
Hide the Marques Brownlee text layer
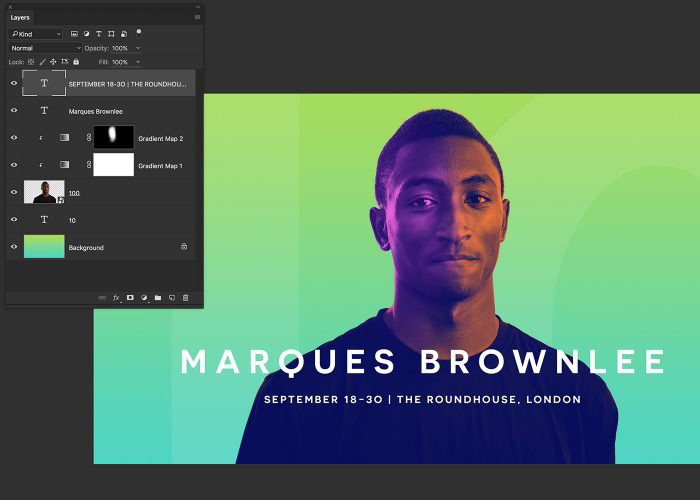[14, 111]
